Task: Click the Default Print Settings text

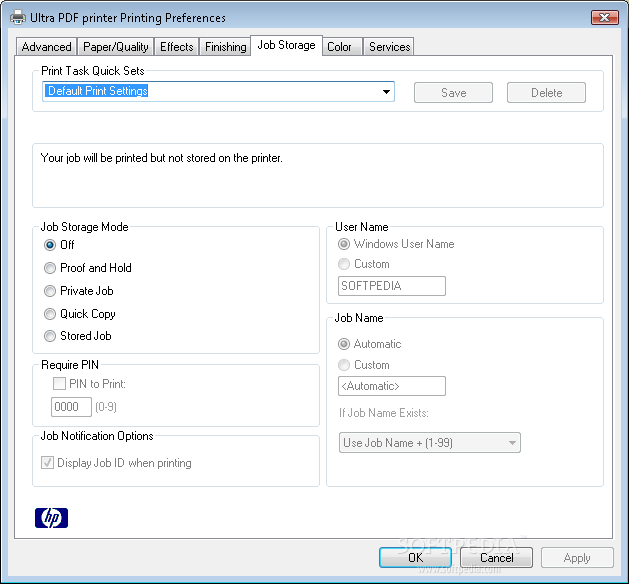Action: pyautogui.click(x=97, y=91)
